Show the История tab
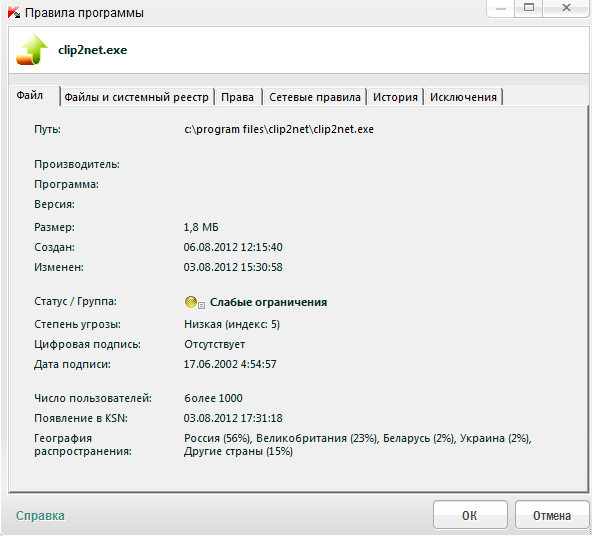This screenshot has height=536, width=592. pos(395,97)
